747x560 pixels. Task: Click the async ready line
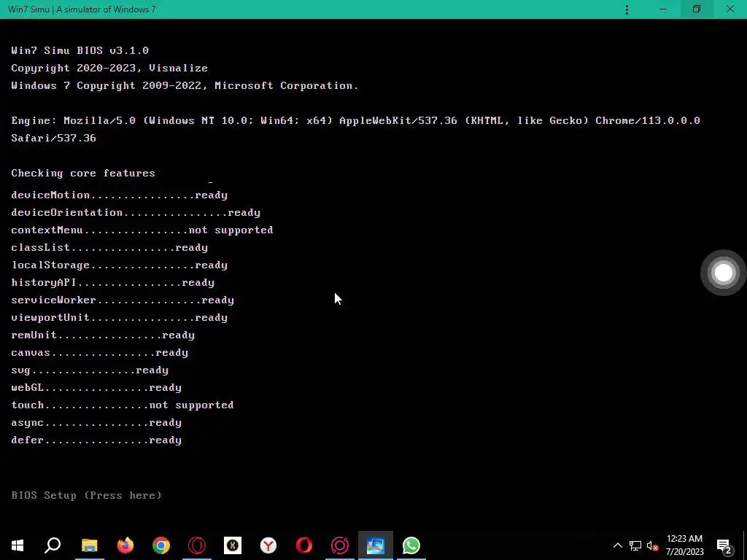click(96, 423)
